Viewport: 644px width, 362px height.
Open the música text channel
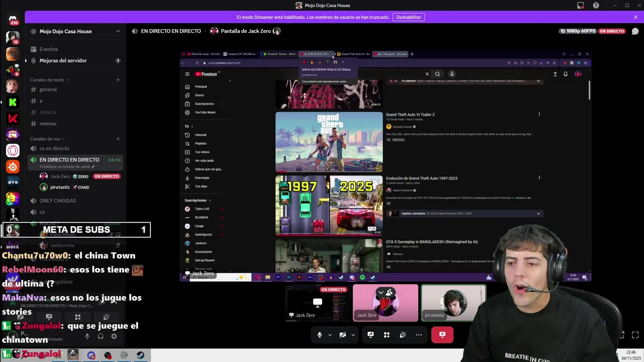pyautogui.click(x=75, y=112)
